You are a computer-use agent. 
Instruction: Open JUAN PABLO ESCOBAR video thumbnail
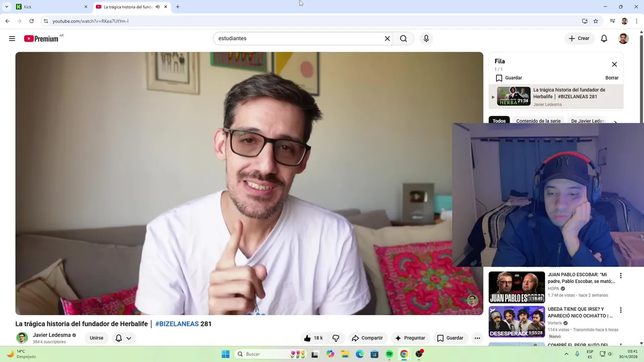pos(517,287)
